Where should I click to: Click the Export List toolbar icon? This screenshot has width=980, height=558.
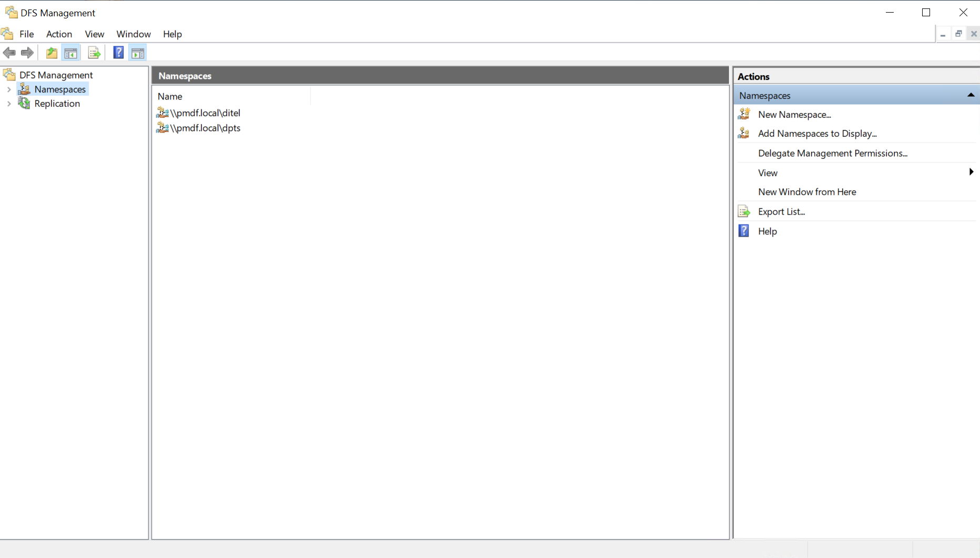click(94, 53)
